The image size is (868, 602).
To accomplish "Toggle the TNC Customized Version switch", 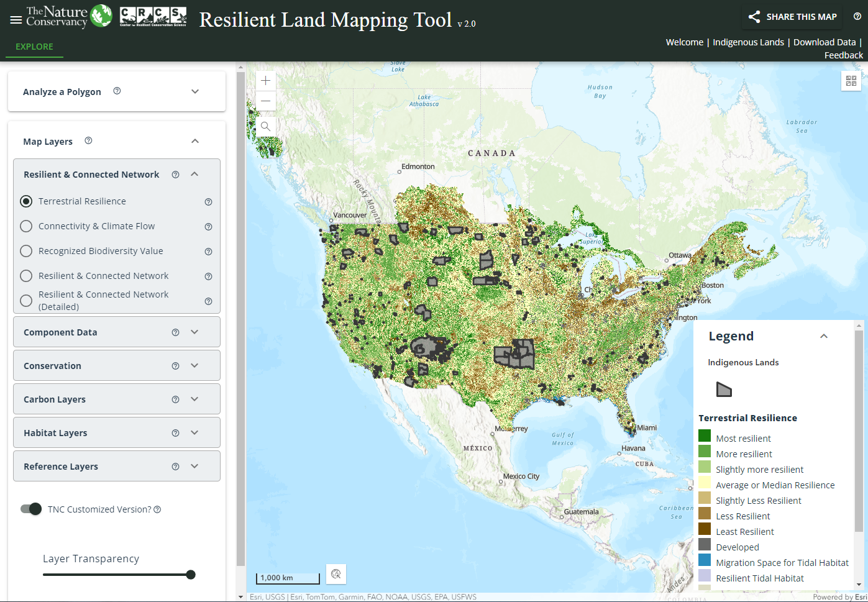I will point(30,509).
